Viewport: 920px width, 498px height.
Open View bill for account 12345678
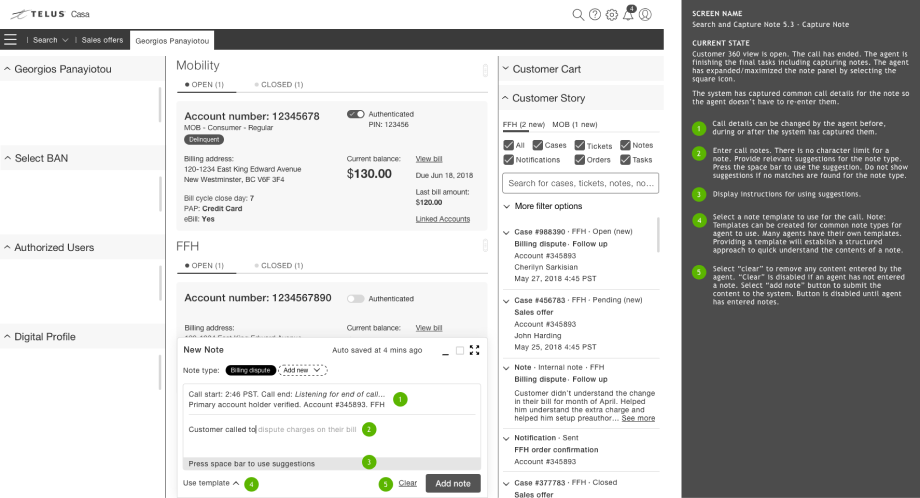[x=429, y=159]
